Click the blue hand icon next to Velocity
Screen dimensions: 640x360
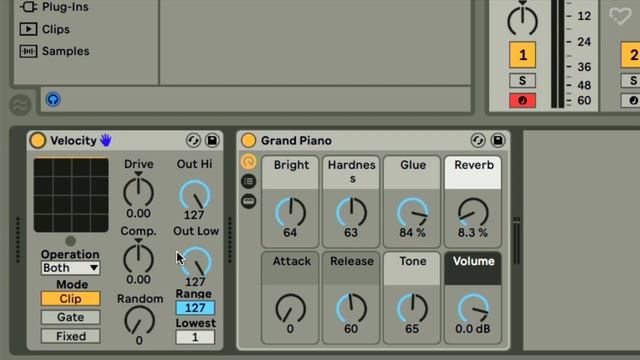106,140
